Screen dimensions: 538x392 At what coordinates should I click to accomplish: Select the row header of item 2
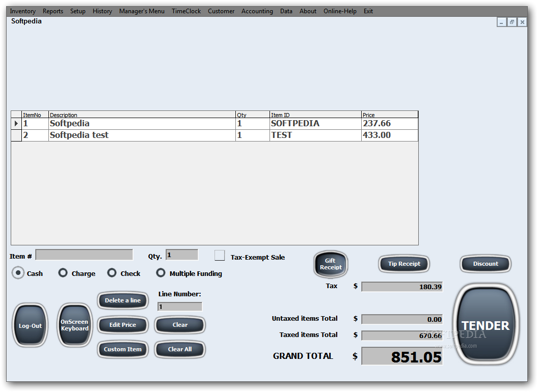coord(16,135)
